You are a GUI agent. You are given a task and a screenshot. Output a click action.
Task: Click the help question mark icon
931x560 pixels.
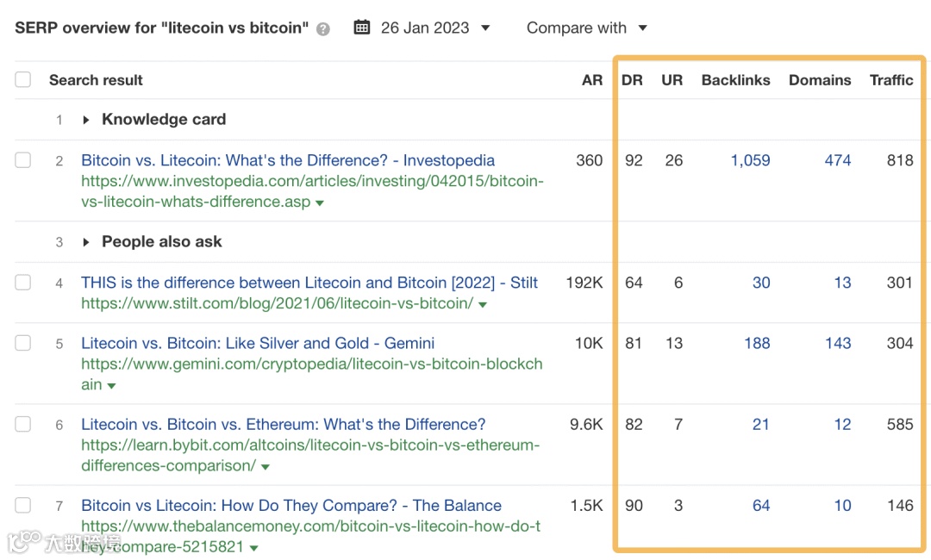click(322, 28)
